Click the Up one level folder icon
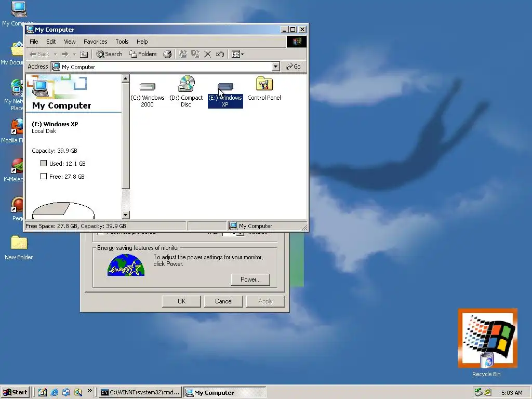The width and height of the screenshot is (532, 399). coord(84,54)
